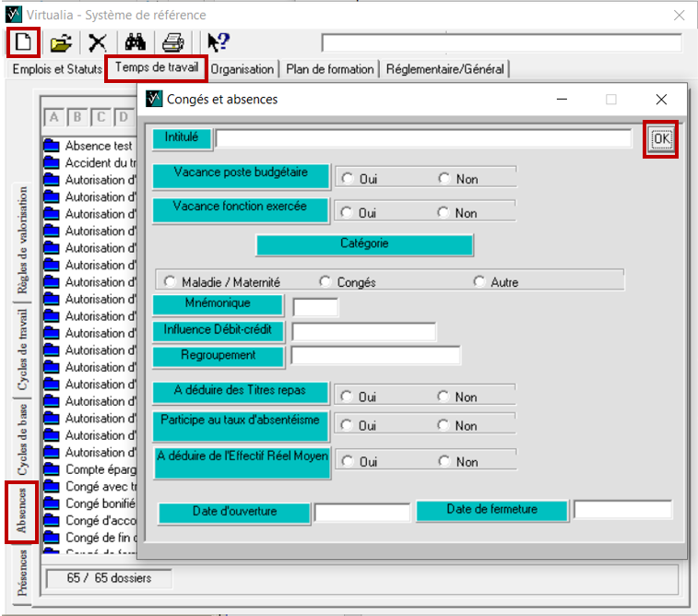
Task: Select Oui for Participe au taux d'absentéisme
Action: tap(348, 426)
